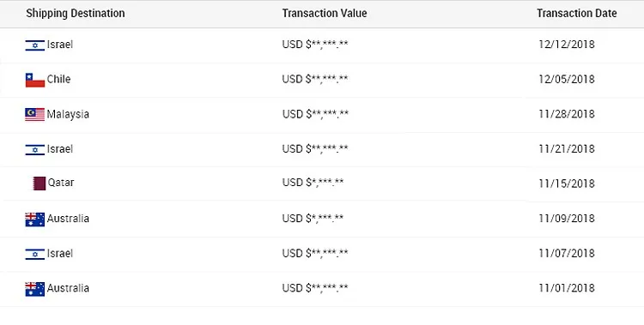Click the 11/01/2018 transaction date
The image size is (644, 325).
[567, 288]
